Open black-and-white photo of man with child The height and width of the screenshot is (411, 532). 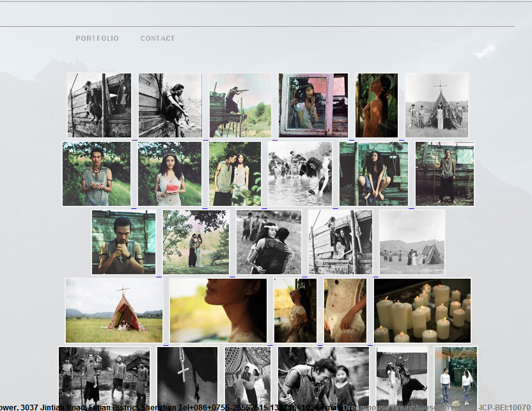point(324,377)
